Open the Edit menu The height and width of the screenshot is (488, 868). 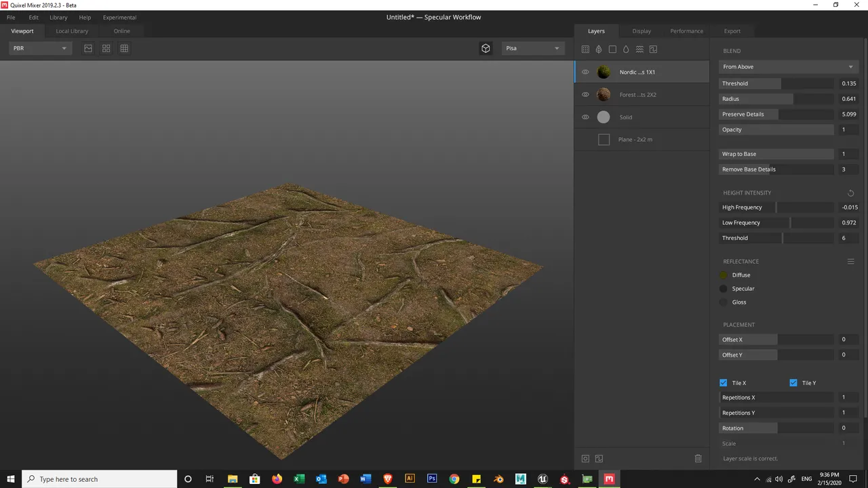pos(34,17)
